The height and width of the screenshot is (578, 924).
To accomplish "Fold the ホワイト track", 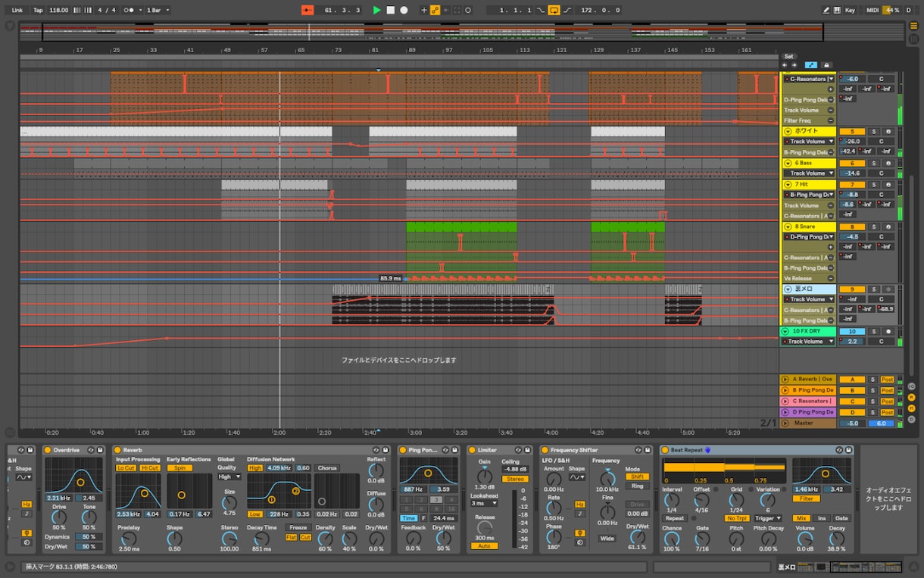I will point(788,131).
